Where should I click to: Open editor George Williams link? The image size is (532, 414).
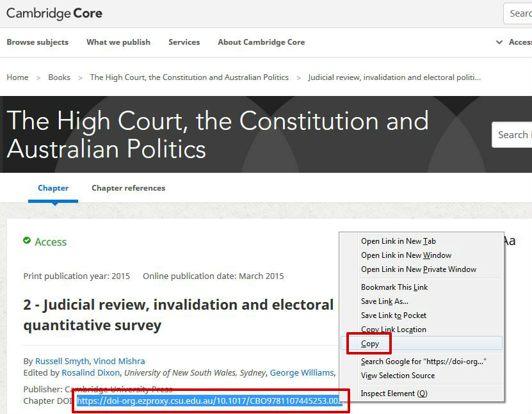click(302, 372)
